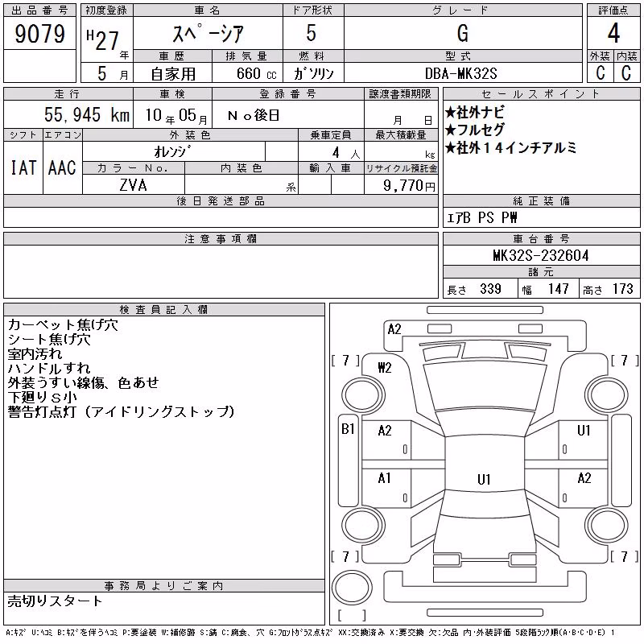Click the A2 mark on the front bumper
This screenshot has width=644, height=644.
coord(394,329)
